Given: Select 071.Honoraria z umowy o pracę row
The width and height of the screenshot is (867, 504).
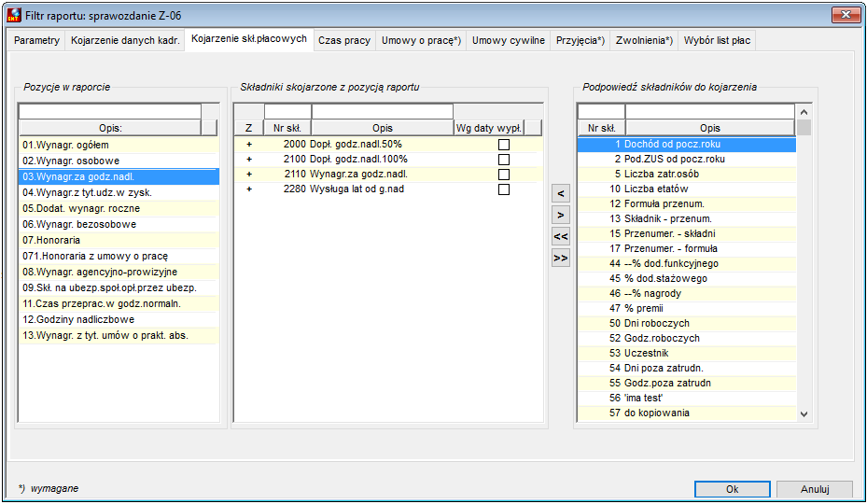Looking at the screenshot, I should pos(119,256).
